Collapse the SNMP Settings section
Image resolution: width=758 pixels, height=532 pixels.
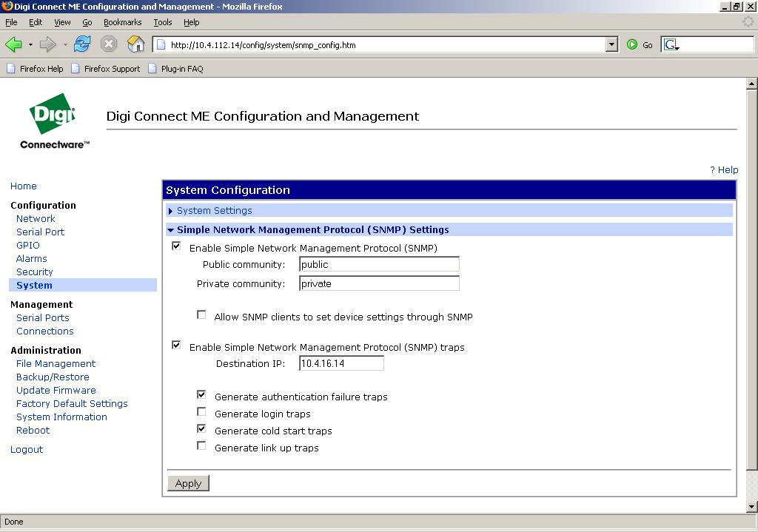tap(312, 230)
